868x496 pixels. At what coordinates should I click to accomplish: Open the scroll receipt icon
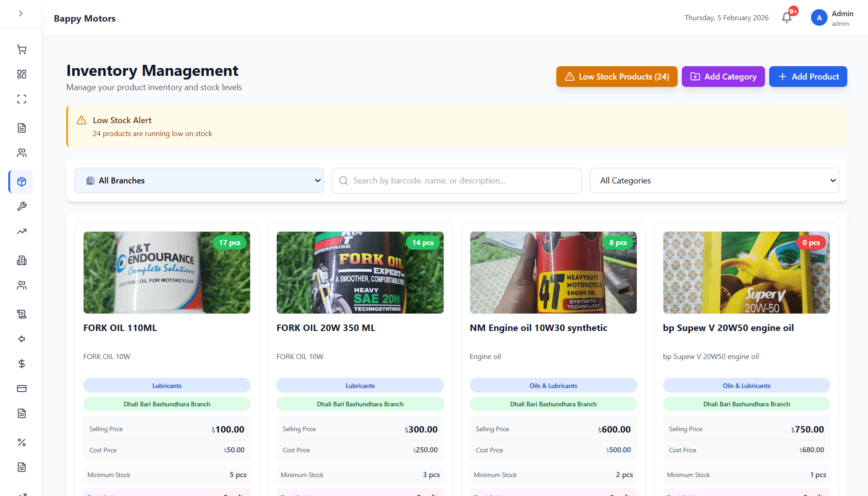click(x=22, y=314)
